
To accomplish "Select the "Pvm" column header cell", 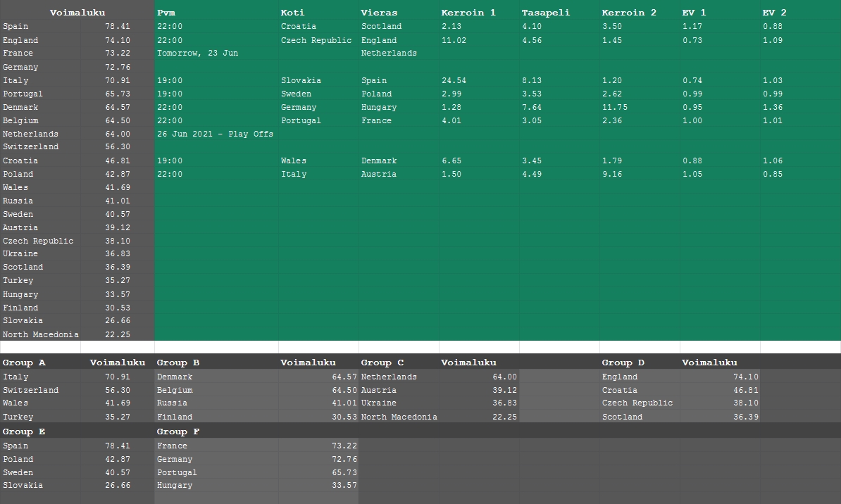I will point(167,13).
